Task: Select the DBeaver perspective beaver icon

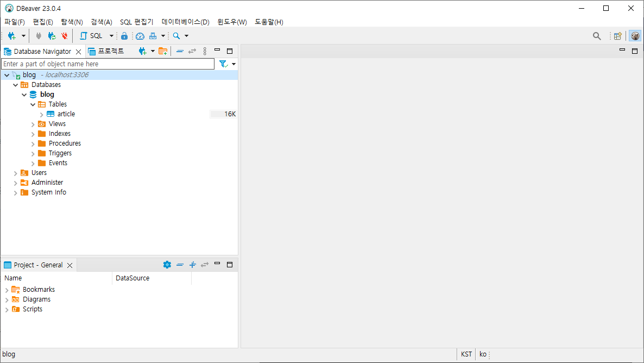Action: [635, 36]
